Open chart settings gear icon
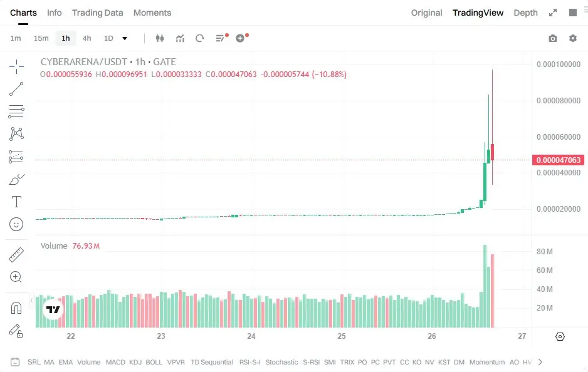Viewport: 588px width, 372px height. [572, 38]
